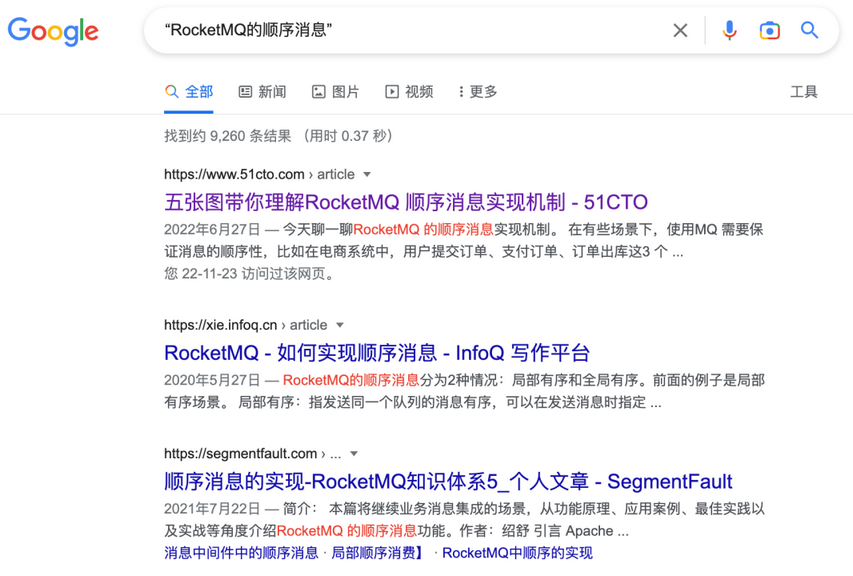Select the 全部 all results tab
This screenshot has width=853, height=576.
189,92
